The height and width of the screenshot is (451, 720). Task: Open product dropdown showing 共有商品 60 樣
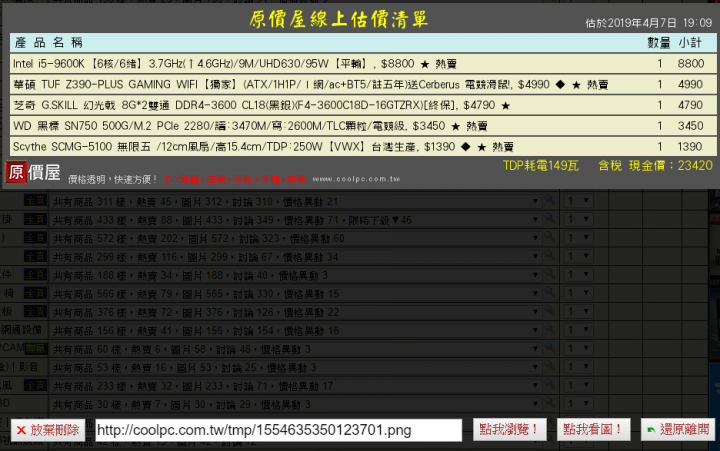tap(295, 349)
